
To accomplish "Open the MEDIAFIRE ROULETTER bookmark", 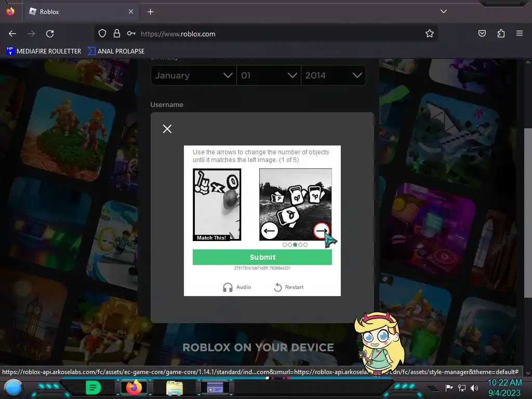I will click(x=44, y=51).
